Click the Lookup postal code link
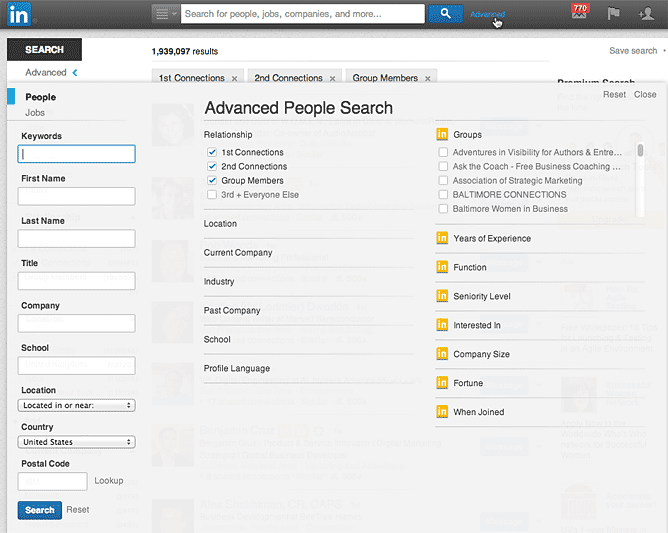 (x=109, y=481)
